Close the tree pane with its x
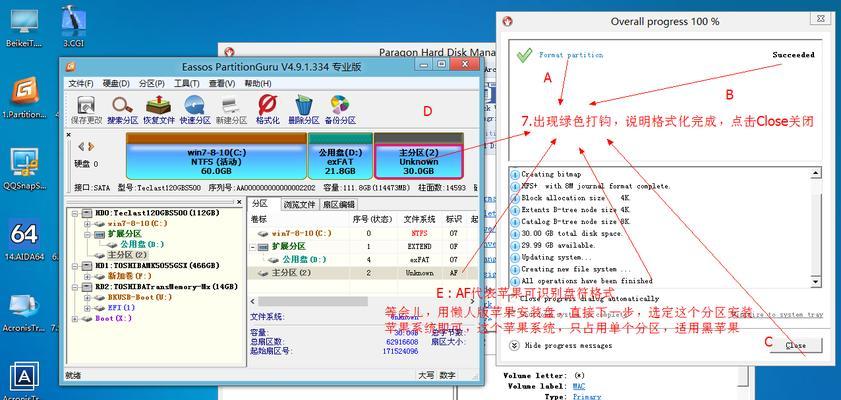Screen dimensions: 841x400 coord(240,202)
